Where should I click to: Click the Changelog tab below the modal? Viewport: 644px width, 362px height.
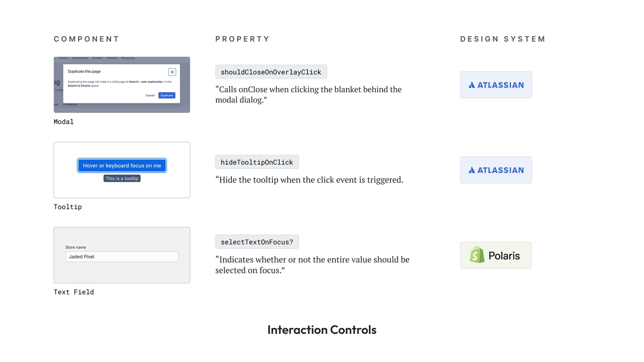pos(70,105)
